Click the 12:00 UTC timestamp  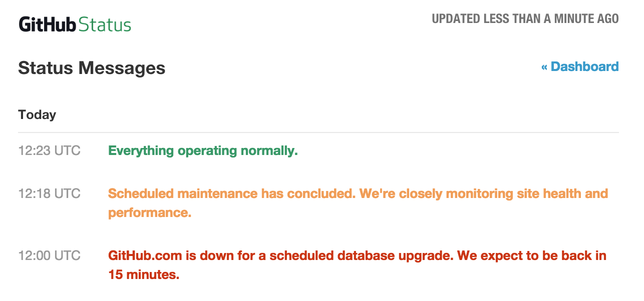(49, 256)
